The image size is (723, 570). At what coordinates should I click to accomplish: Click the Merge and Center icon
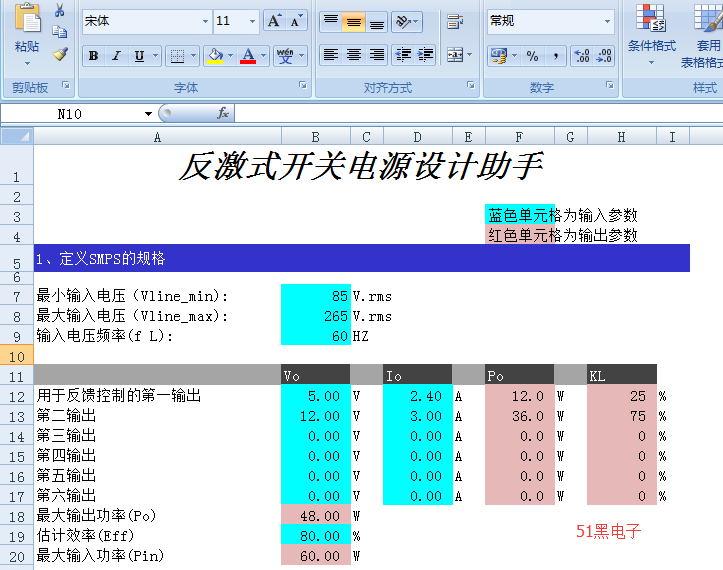pos(456,55)
